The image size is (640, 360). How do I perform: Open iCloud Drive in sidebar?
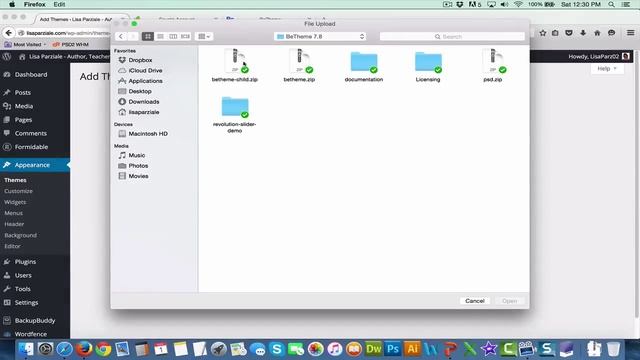(x=145, y=71)
